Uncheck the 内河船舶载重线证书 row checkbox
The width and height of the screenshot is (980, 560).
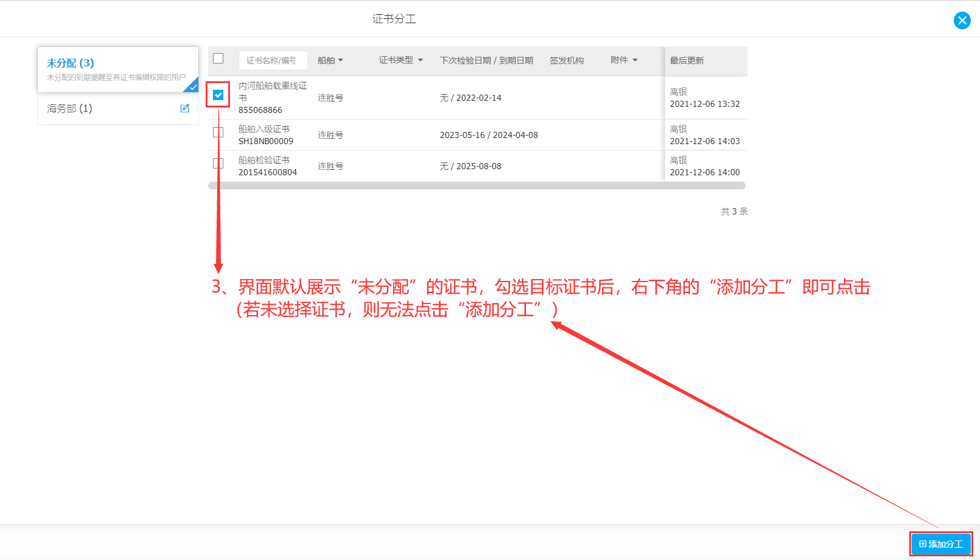point(218,95)
